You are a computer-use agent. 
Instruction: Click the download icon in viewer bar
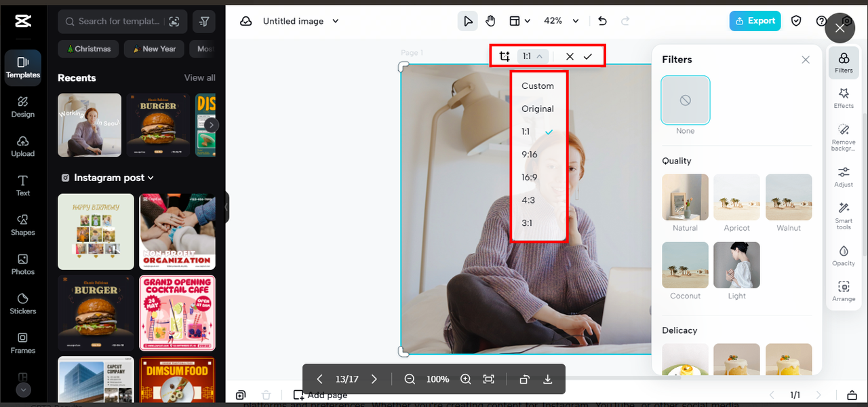click(548, 379)
